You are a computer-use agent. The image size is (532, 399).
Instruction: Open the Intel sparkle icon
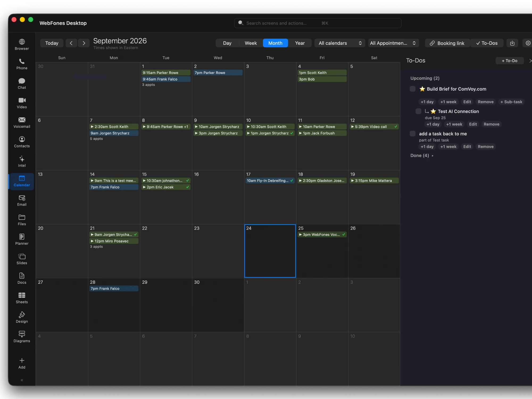pos(22,161)
